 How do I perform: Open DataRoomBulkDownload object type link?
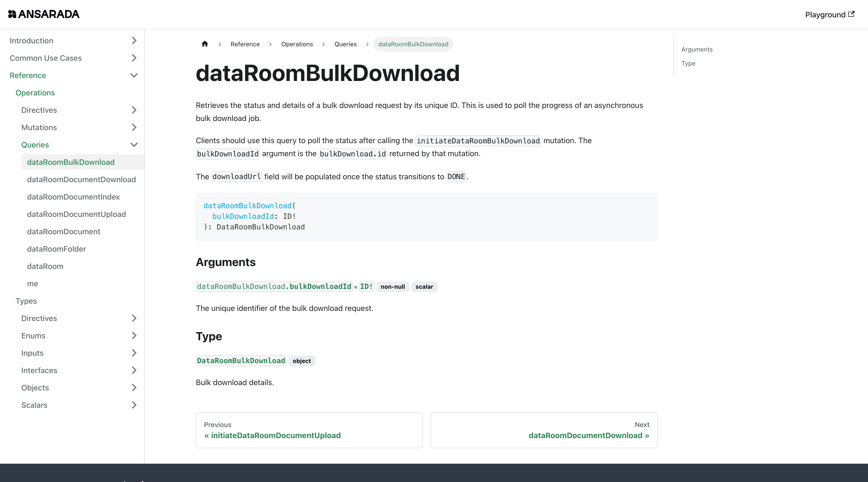coord(241,361)
